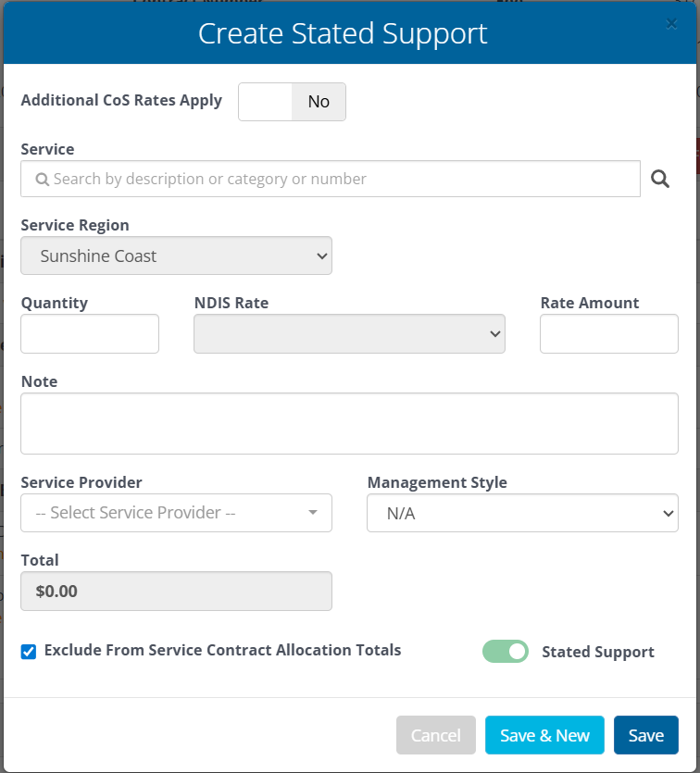
Task: Click inside the Note text area
Action: (x=349, y=423)
